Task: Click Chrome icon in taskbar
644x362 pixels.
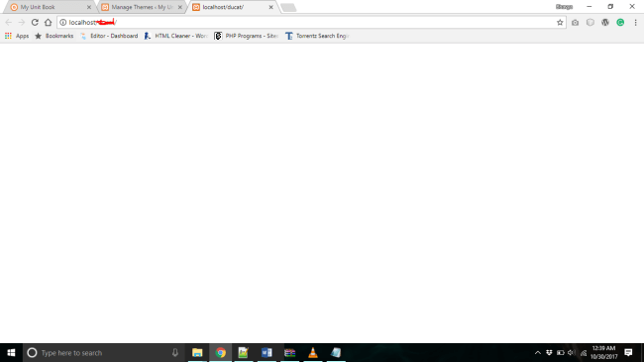Action: point(221,352)
